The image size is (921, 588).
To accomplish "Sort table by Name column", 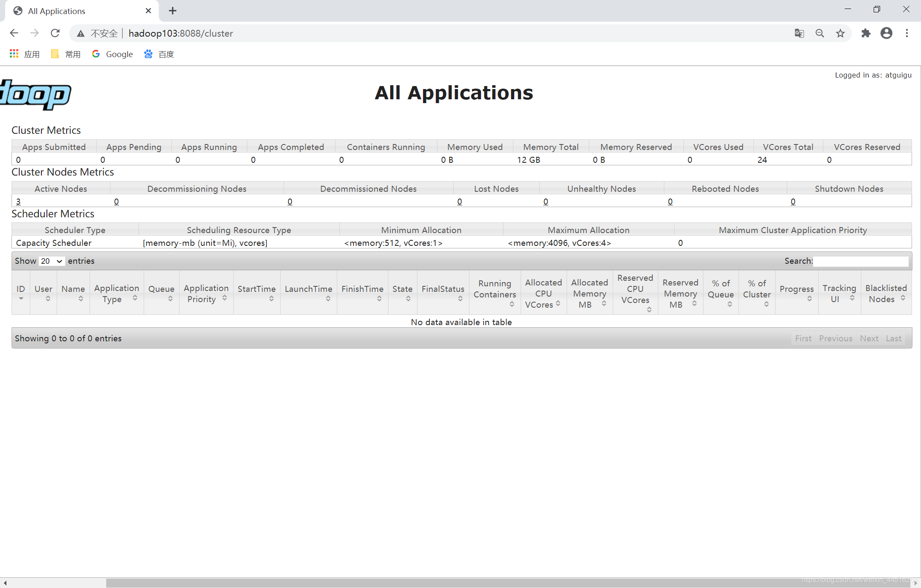I will 73,293.
